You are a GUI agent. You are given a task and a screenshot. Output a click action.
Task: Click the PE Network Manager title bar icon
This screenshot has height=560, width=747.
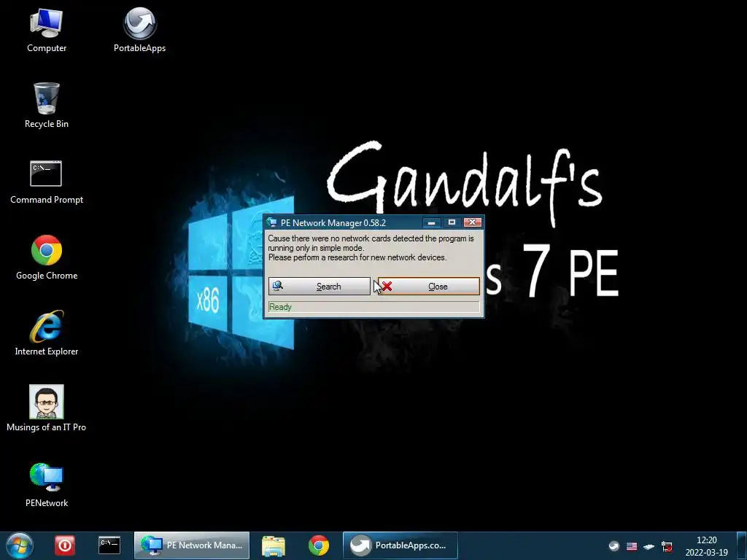272,222
